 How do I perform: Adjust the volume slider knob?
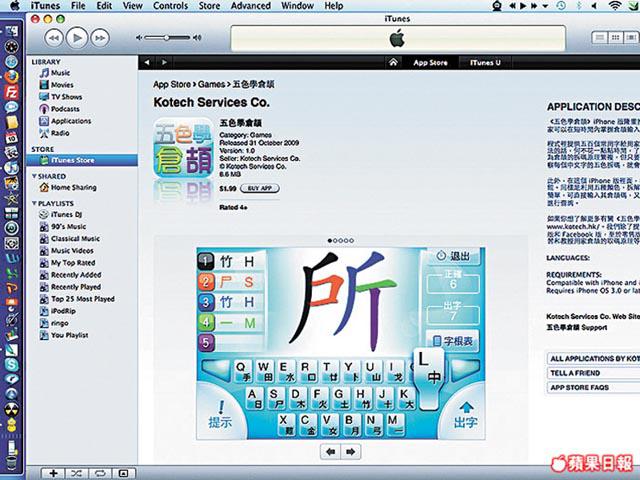pos(167,38)
